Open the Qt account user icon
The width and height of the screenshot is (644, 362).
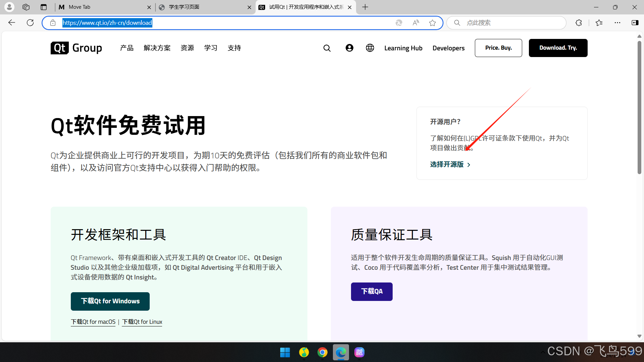(x=349, y=48)
